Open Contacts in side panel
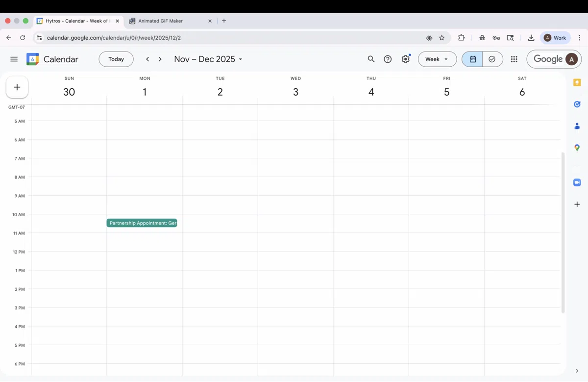Viewport: 588px width, 382px height. tap(577, 126)
